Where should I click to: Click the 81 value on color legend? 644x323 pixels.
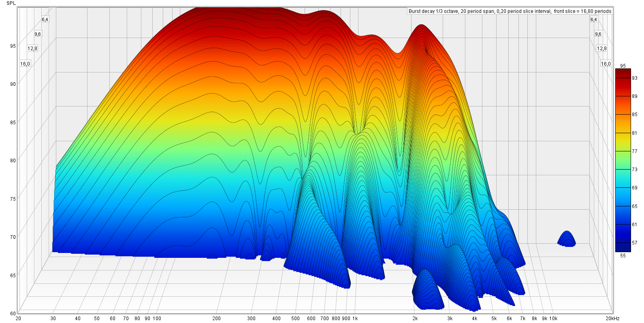(635, 133)
